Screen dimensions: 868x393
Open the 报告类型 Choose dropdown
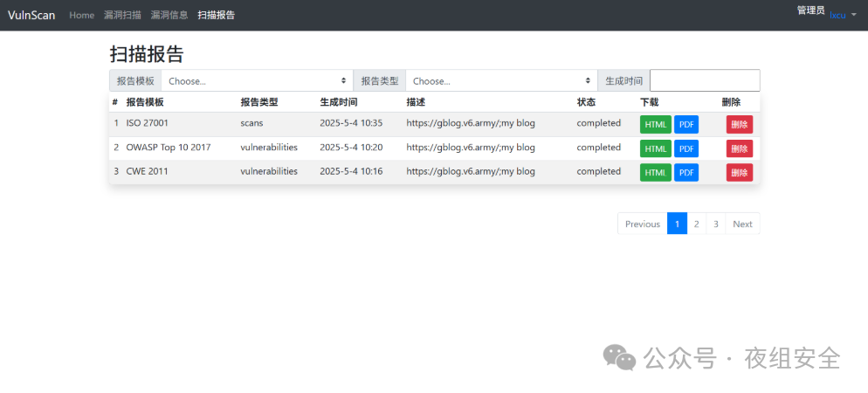click(x=501, y=81)
